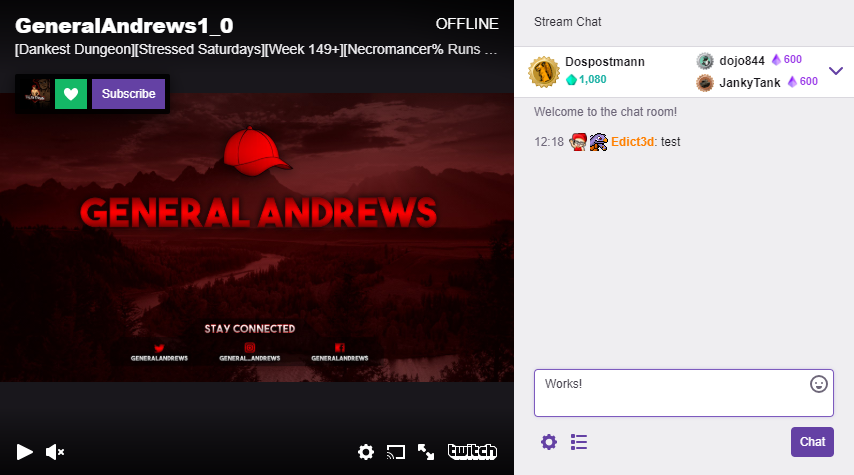Play the offline stream video
Screen dimensions: 854x475
click(x=25, y=452)
